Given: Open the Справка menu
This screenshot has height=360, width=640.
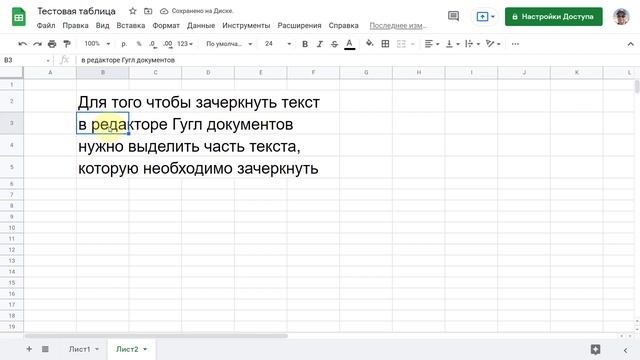Looking at the screenshot, I should [x=343, y=25].
